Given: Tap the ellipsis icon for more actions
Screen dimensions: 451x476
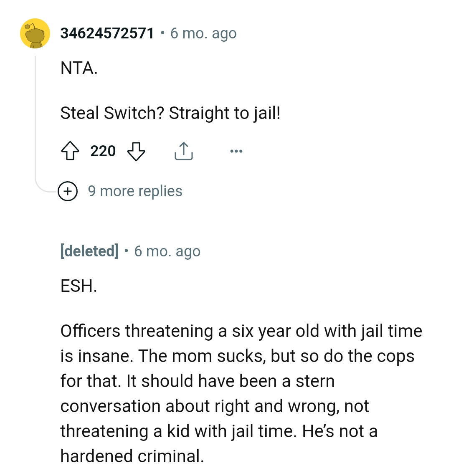Looking at the screenshot, I should pyautogui.click(x=236, y=152).
